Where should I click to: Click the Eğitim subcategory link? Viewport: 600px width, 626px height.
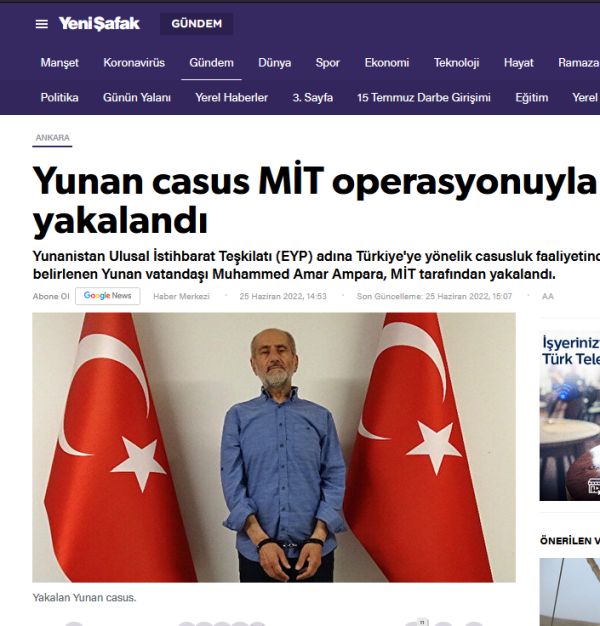pos(531,97)
